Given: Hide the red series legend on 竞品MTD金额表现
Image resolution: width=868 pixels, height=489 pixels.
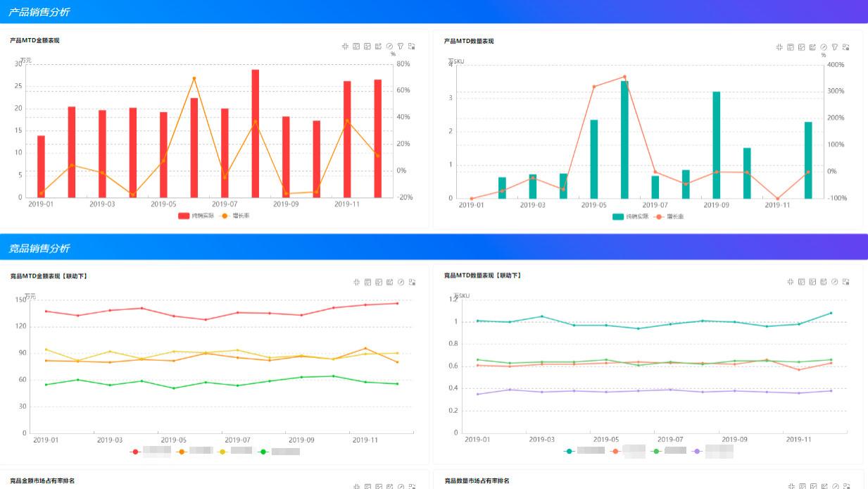Looking at the screenshot, I should tap(149, 451).
